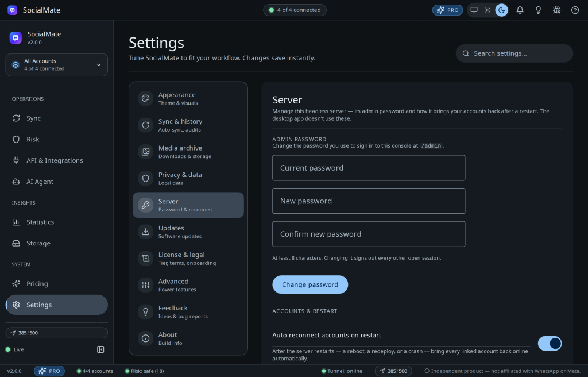The height and width of the screenshot is (377, 588).
Task: Open the Media archive settings tab
Action: coord(188,152)
